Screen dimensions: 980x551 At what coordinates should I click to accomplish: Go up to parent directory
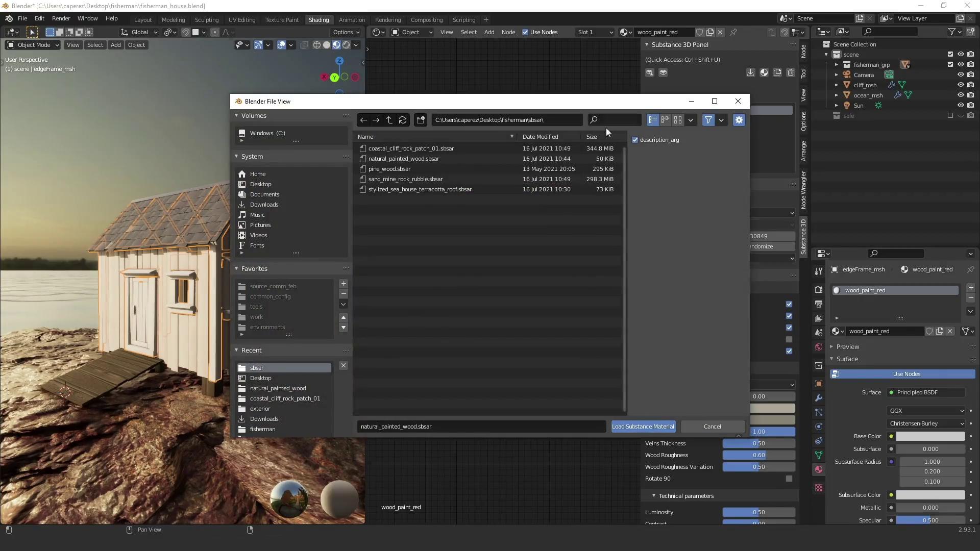coord(389,120)
